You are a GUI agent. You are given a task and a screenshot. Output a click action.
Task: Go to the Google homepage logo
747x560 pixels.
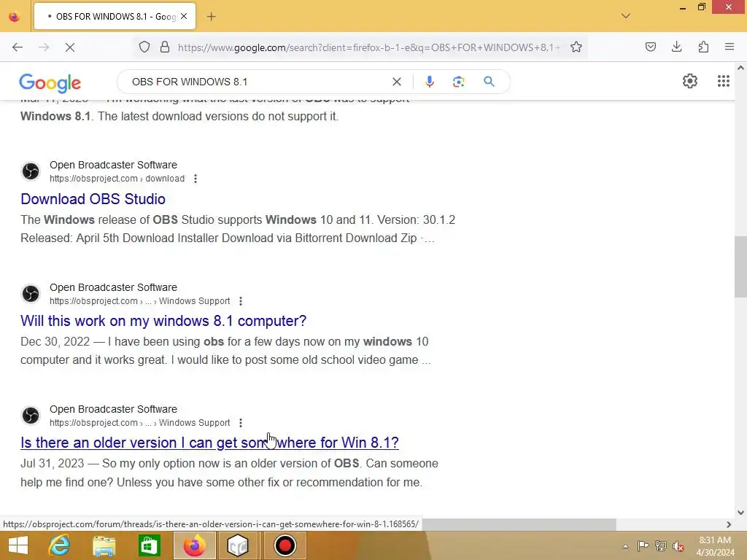tap(50, 83)
